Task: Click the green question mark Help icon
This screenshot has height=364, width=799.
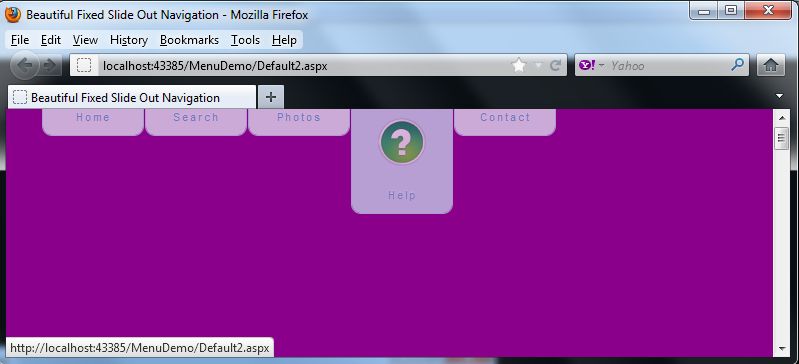Action: click(402, 142)
